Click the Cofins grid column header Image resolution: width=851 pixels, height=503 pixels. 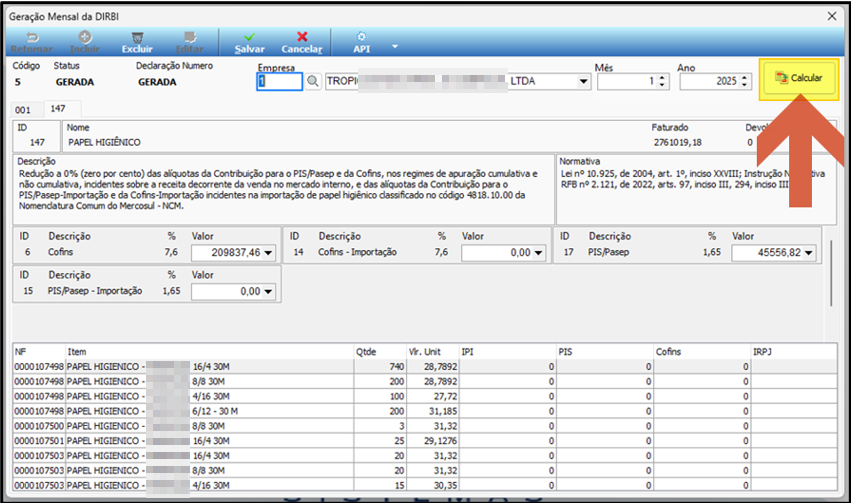(x=702, y=352)
